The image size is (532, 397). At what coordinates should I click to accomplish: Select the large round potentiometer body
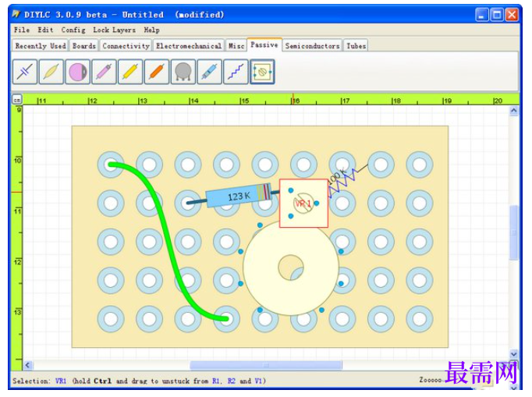pos(291,268)
